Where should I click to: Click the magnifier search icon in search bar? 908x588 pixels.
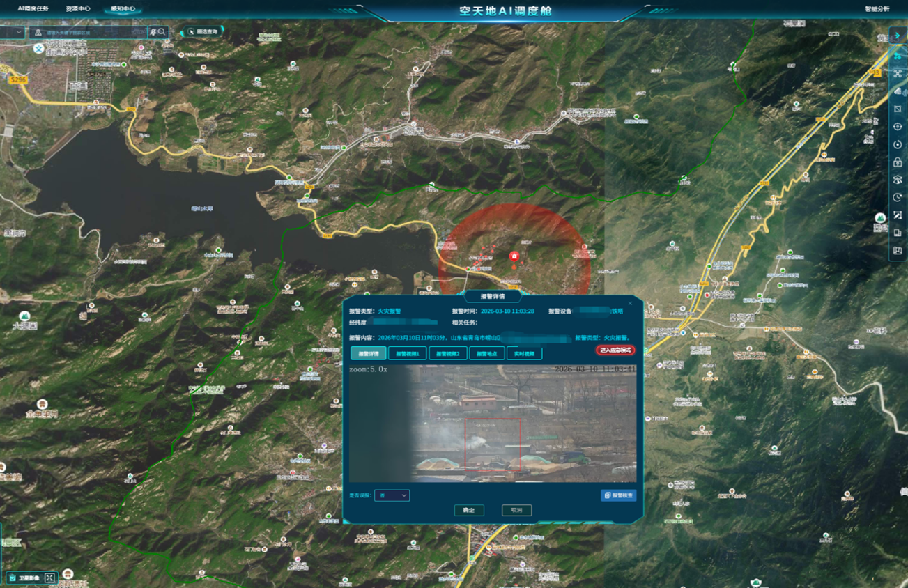pos(162,32)
